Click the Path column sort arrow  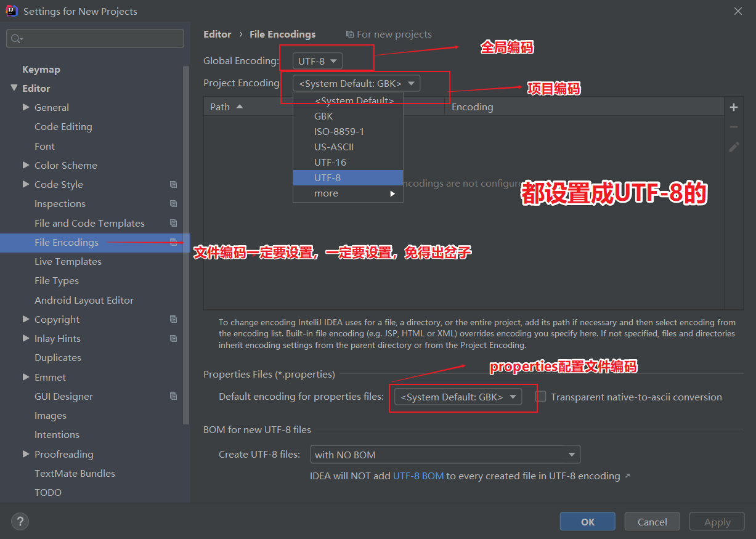pyautogui.click(x=240, y=107)
